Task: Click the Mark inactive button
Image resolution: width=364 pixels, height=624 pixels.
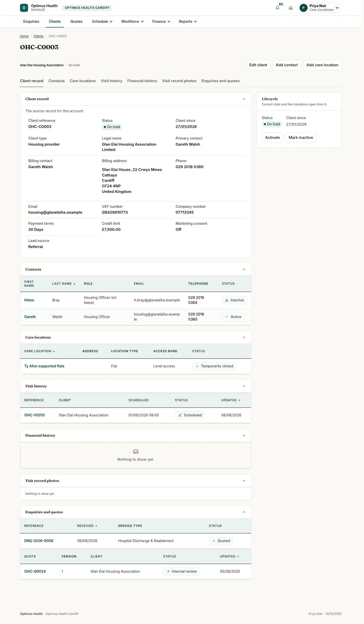Action: pos(301,137)
